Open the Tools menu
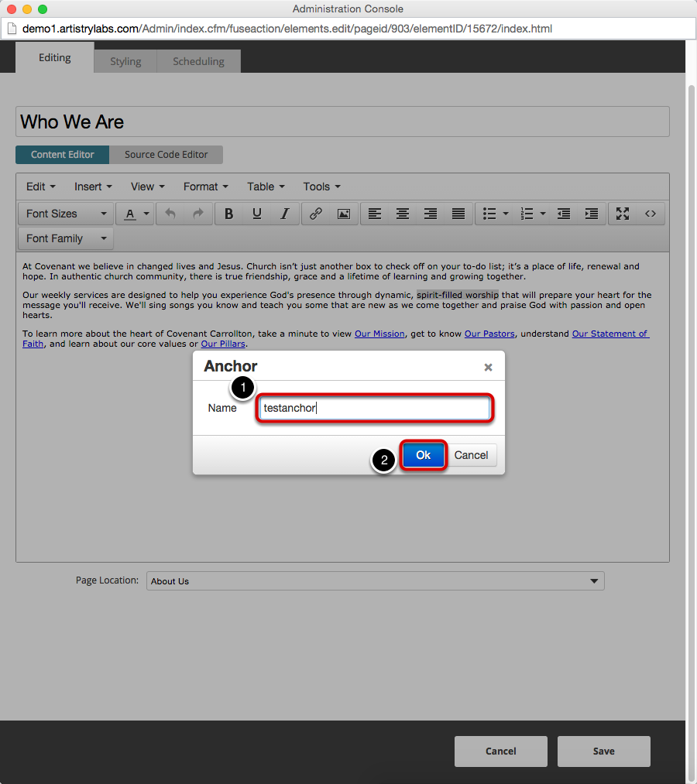The image size is (697, 784). (321, 187)
